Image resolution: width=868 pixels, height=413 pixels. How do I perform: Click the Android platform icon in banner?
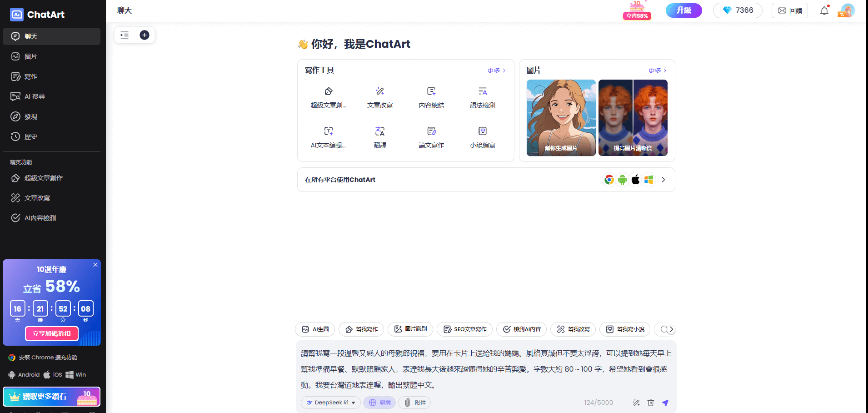[623, 180]
